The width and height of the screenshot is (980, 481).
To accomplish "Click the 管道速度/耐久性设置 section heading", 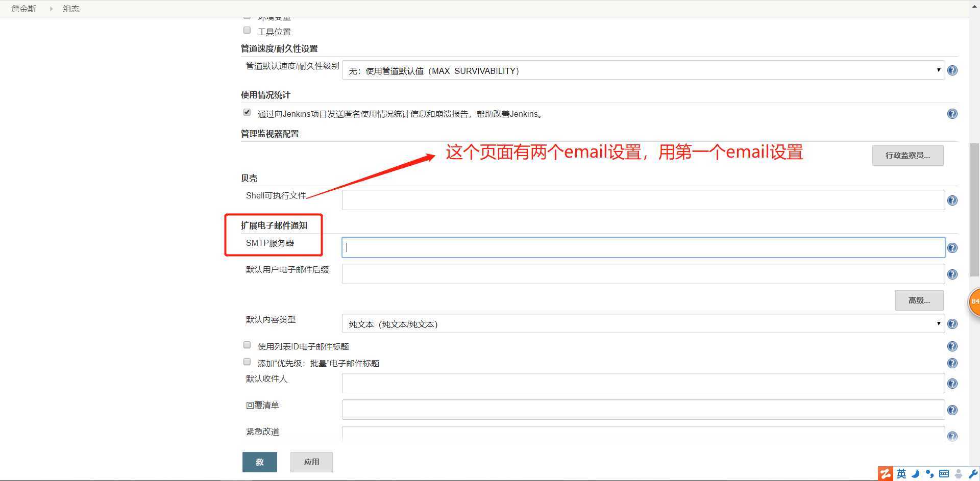I will pos(279,48).
